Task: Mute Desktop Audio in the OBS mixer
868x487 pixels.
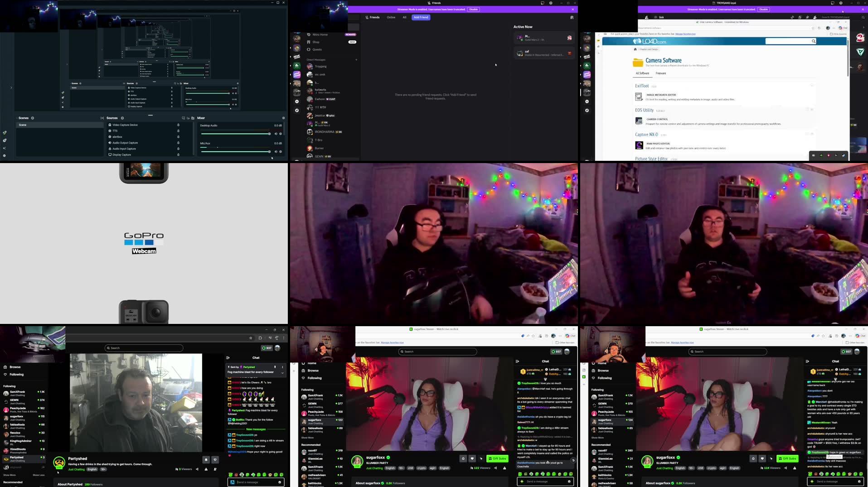Action: [x=276, y=134]
